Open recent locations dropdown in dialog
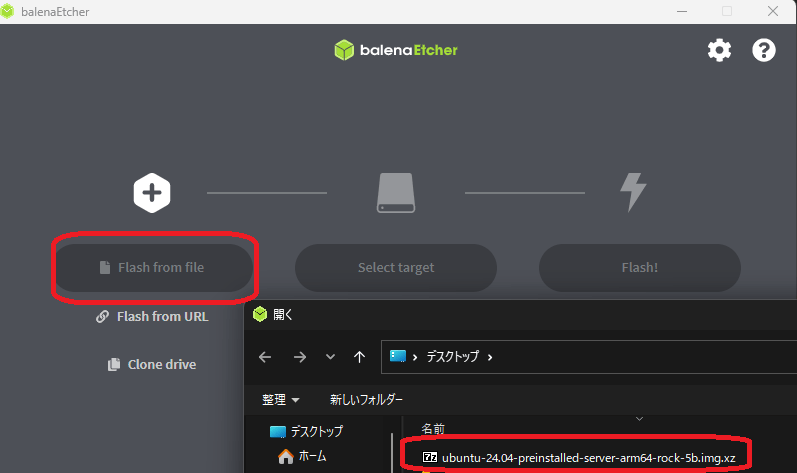The image size is (797, 473). pyautogui.click(x=330, y=357)
